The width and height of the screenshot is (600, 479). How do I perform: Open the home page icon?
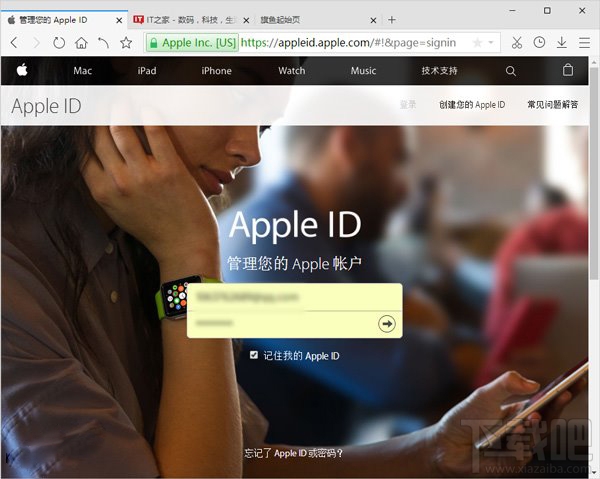(81, 42)
